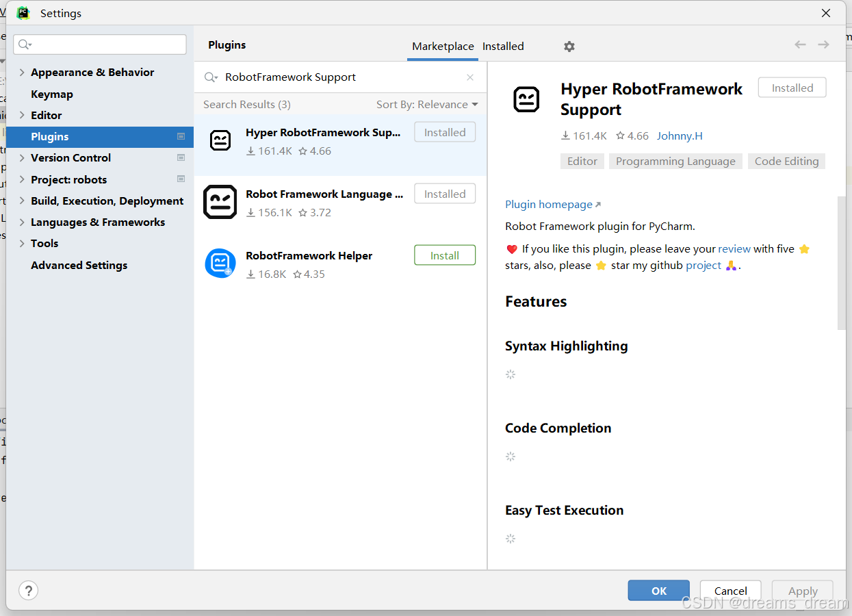
Task: Open the Johnny.H author link
Action: click(680, 136)
